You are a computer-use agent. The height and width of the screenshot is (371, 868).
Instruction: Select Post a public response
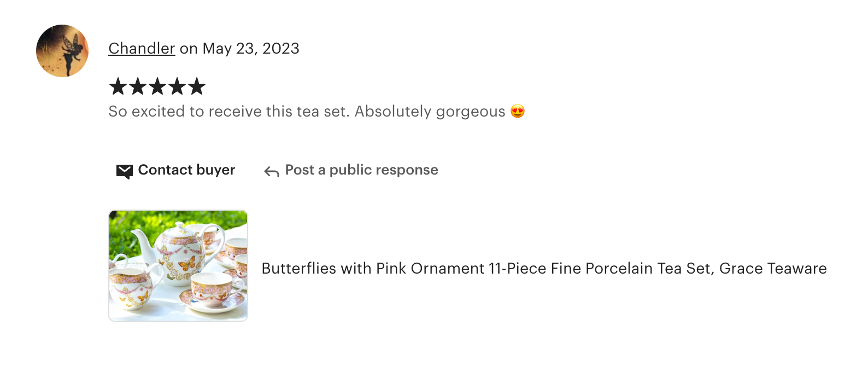click(361, 170)
